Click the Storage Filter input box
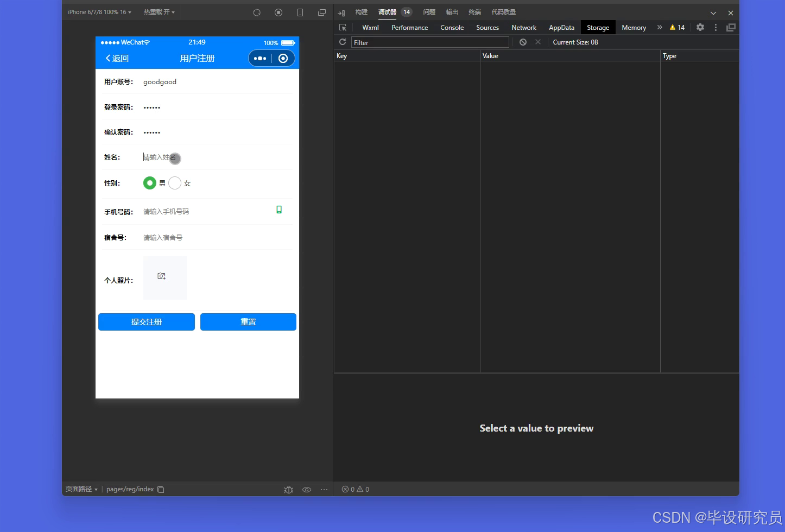The height and width of the screenshot is (532, 785). pos(430,42)
